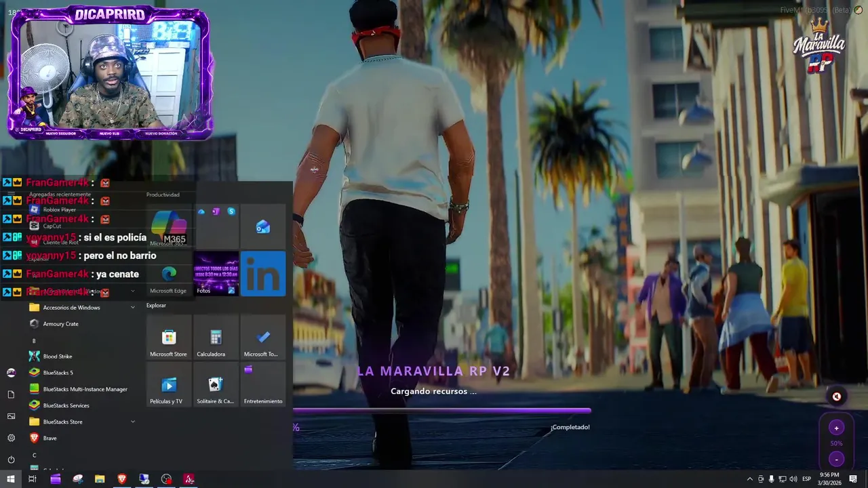Open BlueStacks Services from app list

[81, 405]
